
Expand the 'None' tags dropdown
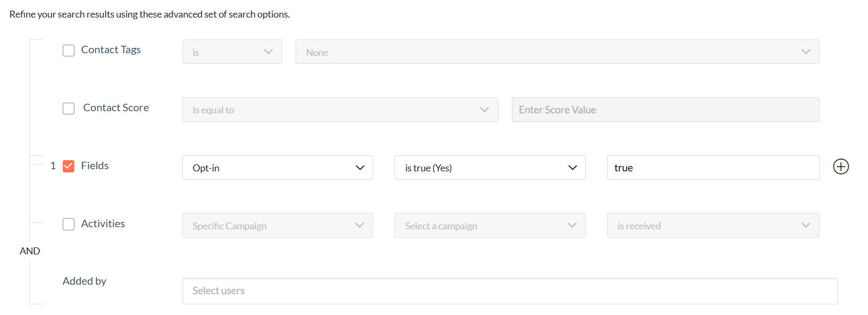(x=557, y=52)
